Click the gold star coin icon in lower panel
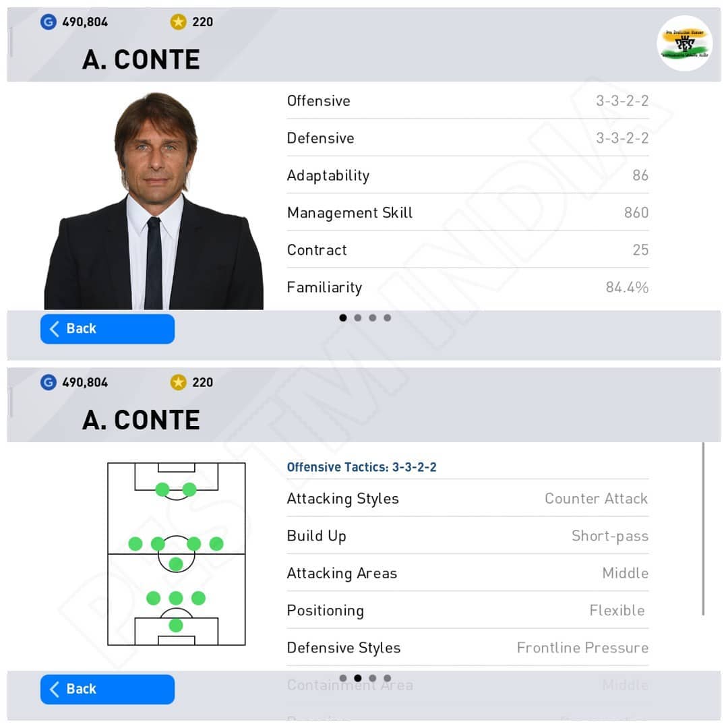 pos(178,382)
